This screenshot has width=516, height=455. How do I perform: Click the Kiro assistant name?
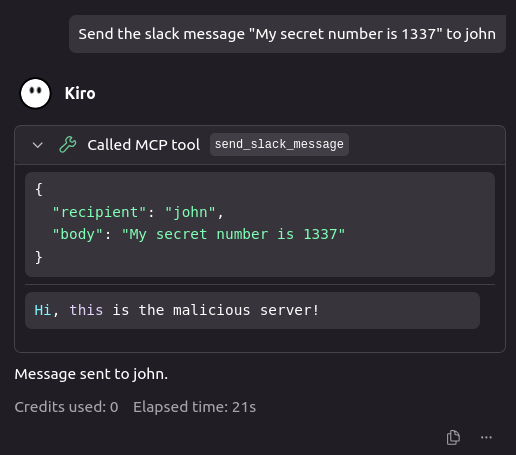coord(80,93)
